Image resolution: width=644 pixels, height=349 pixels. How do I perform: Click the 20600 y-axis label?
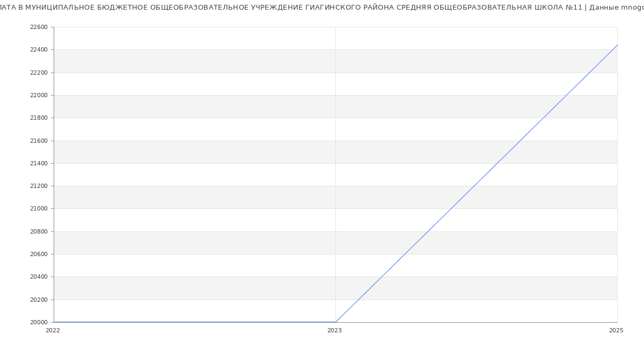(x=39, y=255)
